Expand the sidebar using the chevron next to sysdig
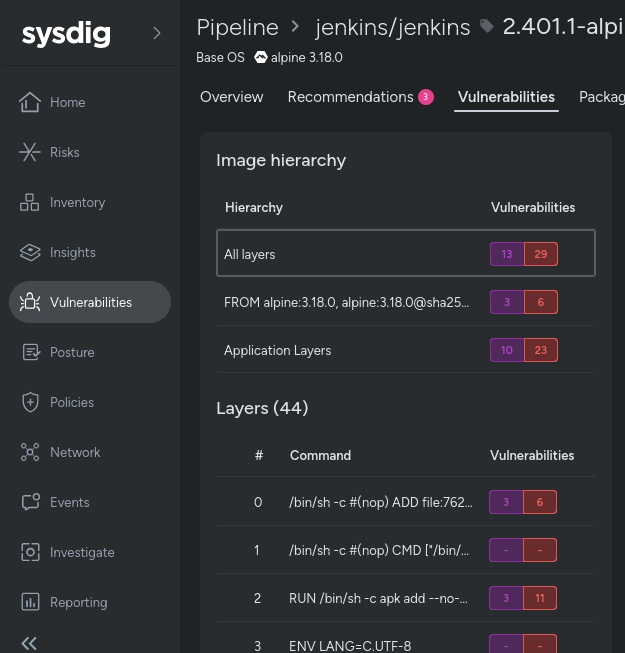The height and width of the screenshot is (653, 625). click(x=157, y=33)
